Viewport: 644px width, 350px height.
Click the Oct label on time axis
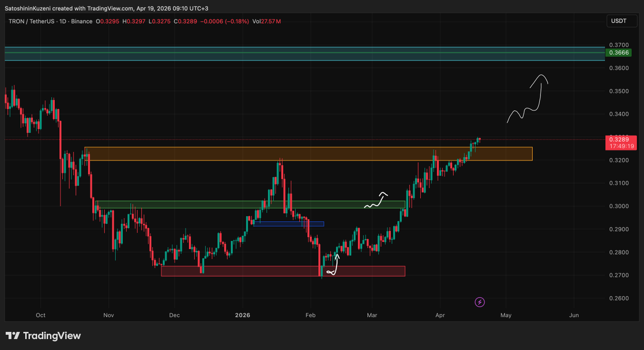(x=40, y=316)
